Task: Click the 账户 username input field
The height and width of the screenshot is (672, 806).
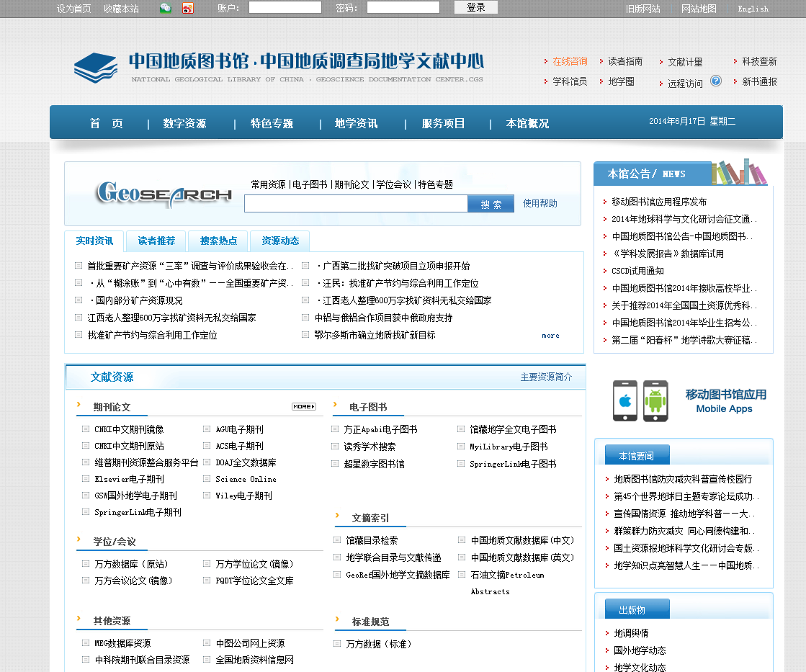Action: coord(285,7)
